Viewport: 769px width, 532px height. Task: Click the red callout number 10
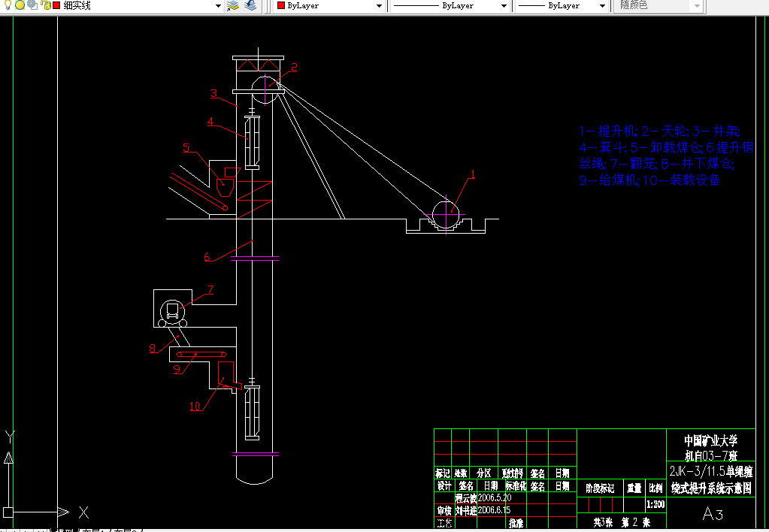195,406
